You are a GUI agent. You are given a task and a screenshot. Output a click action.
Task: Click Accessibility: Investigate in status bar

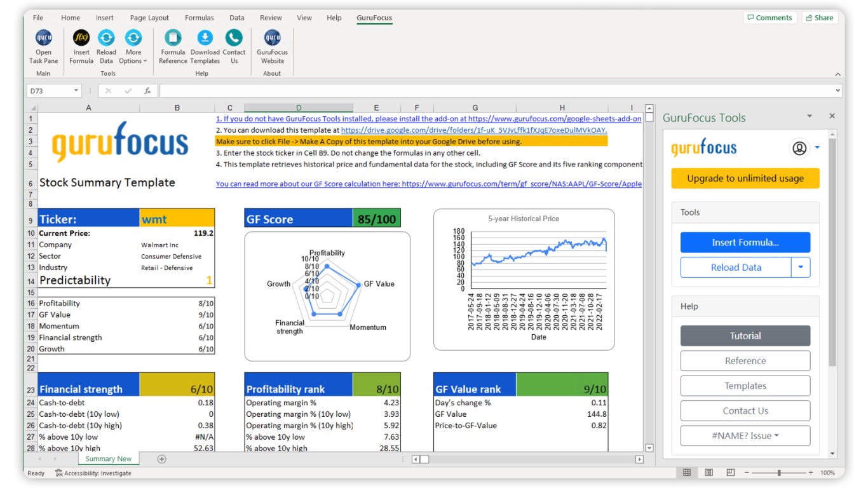pyautogui.click(x=93, y=473)
